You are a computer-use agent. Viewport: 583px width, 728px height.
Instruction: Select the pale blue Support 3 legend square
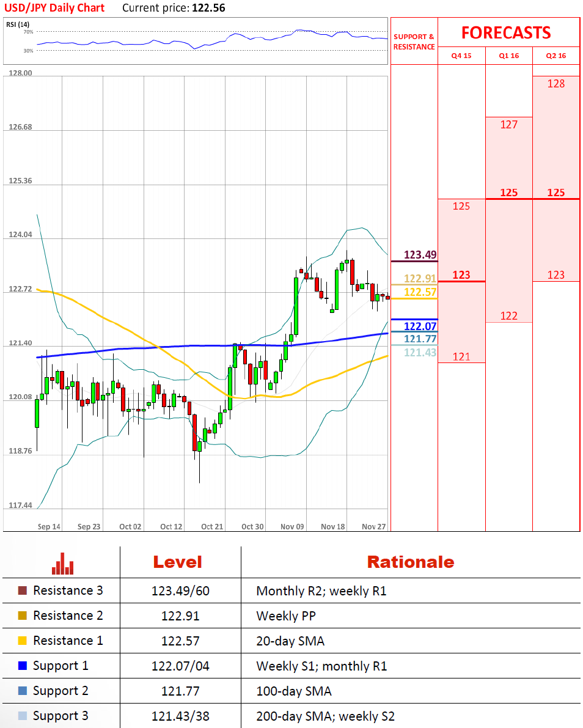coord(23,716)
